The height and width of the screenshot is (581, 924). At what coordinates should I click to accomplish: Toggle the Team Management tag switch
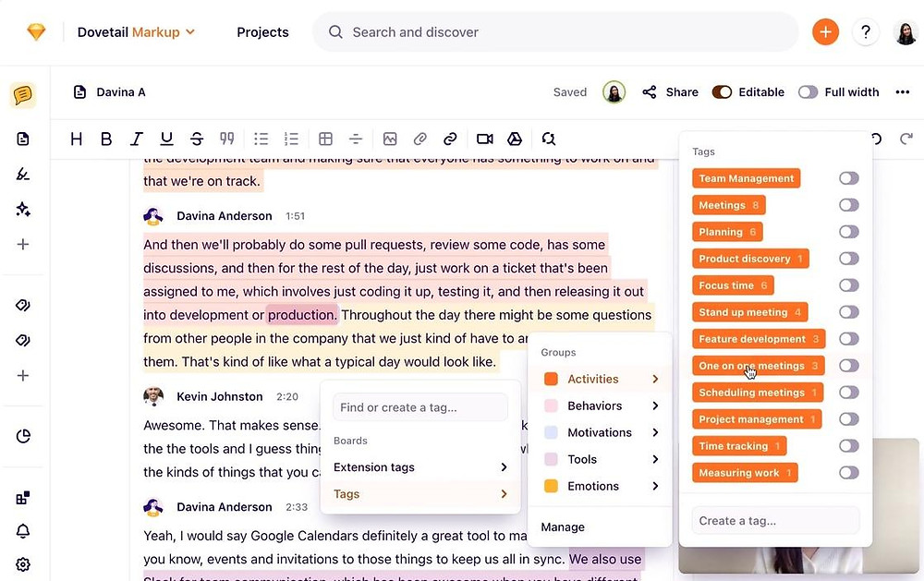coord(848,178)
